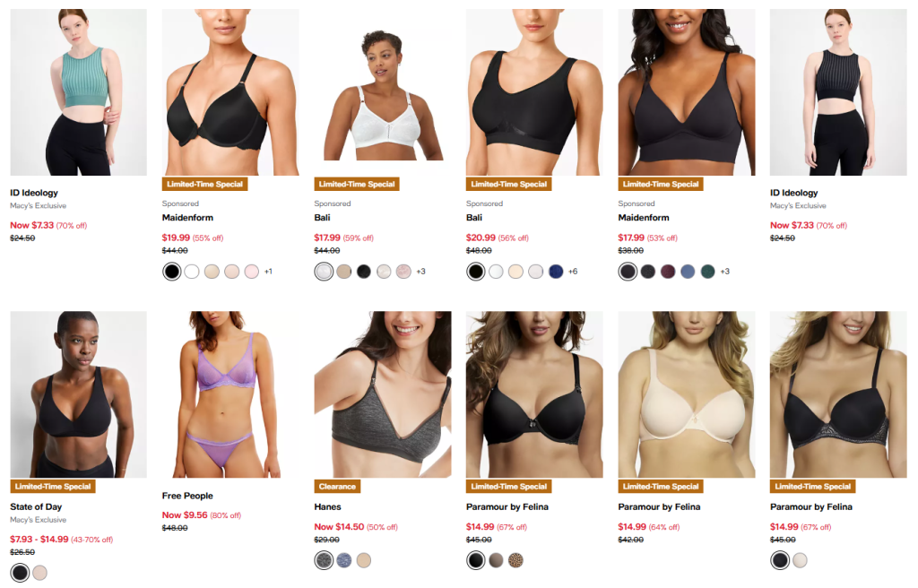Select blue swatch under Hanes clearance bra
Viewport: 918px width, 588px height.
pyautogui.click(x=344, y=560)
